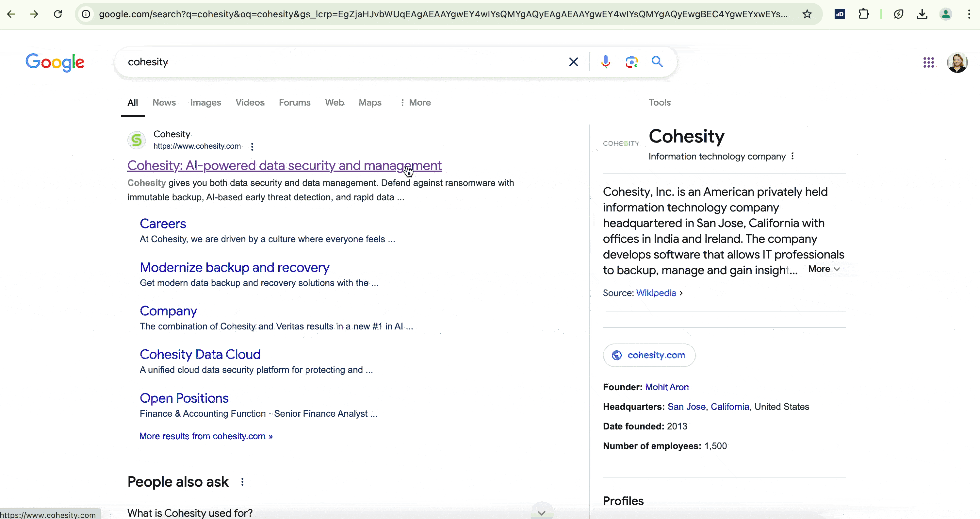The image size is (980, 519).
Task: Open the Company sitelink
Action: pyautogui.click(x=168, y=311)
